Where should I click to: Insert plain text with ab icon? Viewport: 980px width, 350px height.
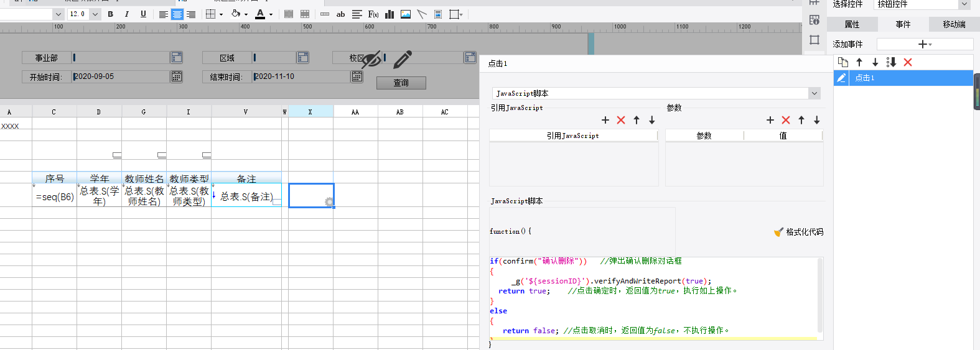click(340, 14)
